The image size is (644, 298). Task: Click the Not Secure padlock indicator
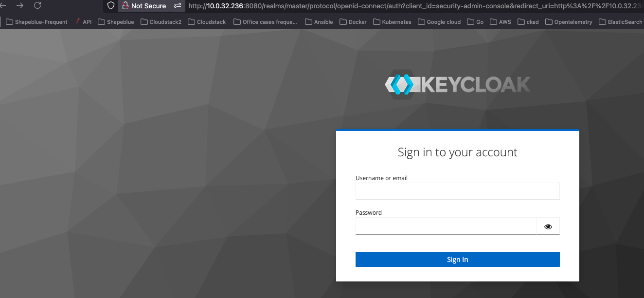[x=144, y=6]
